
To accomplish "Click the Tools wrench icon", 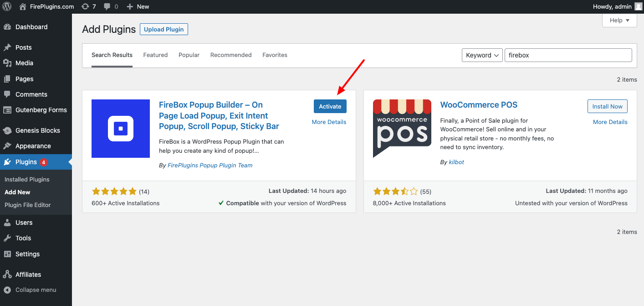I will click(7, 238).
